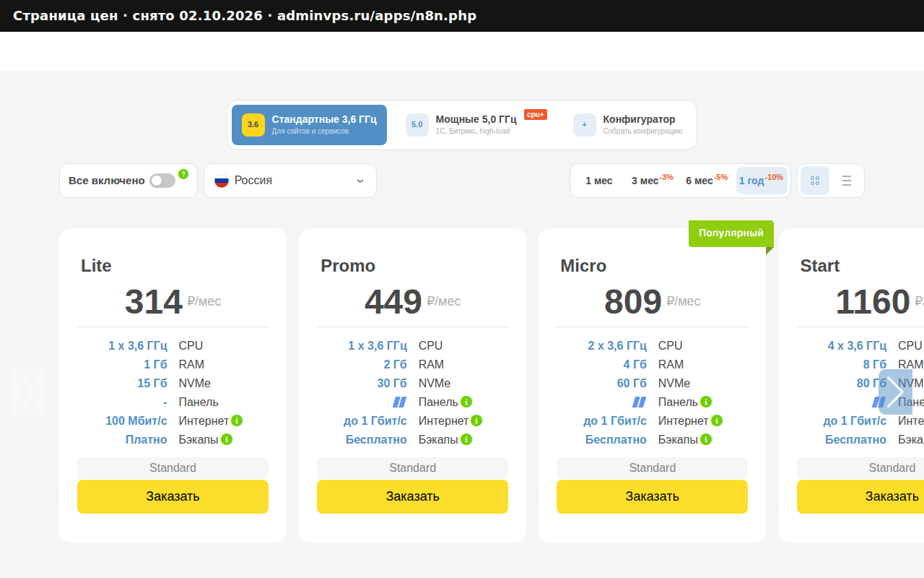Click the 314 price in Lite card
The height and width of the screenshot is (578, 924).
click(154, 302)
